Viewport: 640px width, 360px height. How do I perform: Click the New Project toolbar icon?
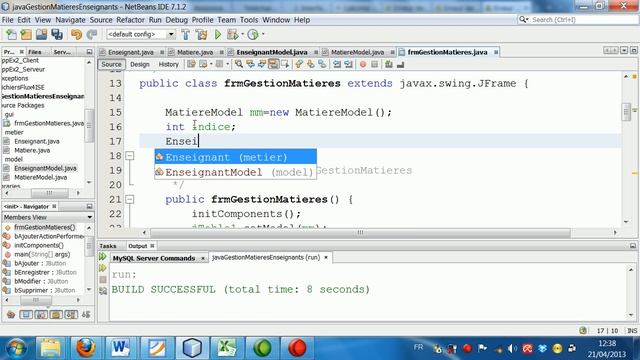click(x=26, y=35)
